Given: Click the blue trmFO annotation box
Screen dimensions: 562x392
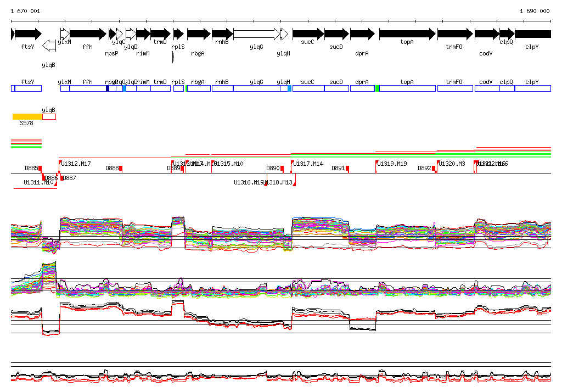Looking at the screenshot, I should (x=455, y=88).
